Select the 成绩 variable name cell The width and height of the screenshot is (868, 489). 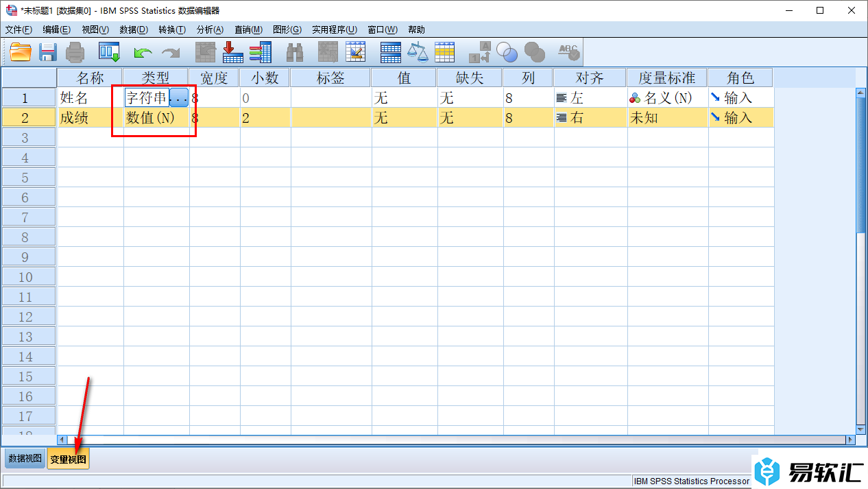tap(91, 118)
